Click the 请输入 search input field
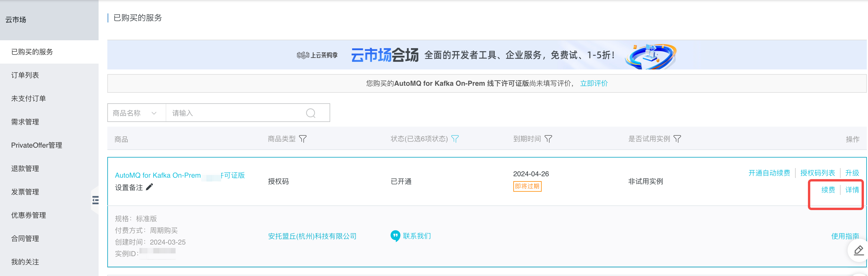Image resolution: width=868 pixels, height=276 pixels. tap(236, 113)
